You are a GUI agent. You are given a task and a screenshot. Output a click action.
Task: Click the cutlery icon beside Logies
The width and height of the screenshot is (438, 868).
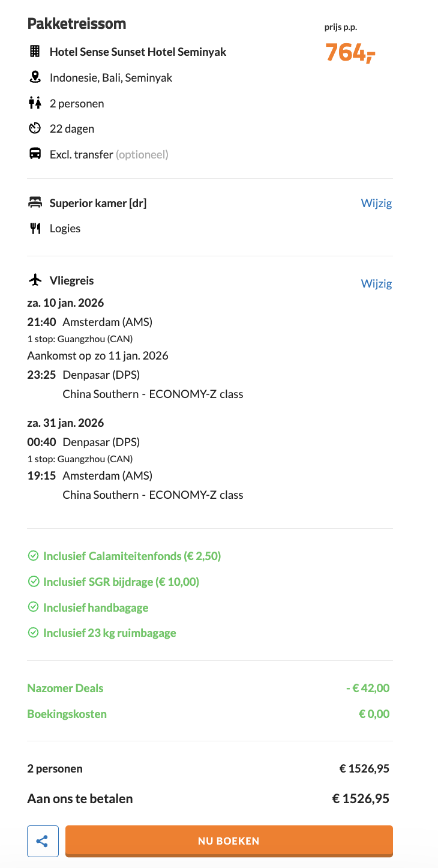(34, 228)
